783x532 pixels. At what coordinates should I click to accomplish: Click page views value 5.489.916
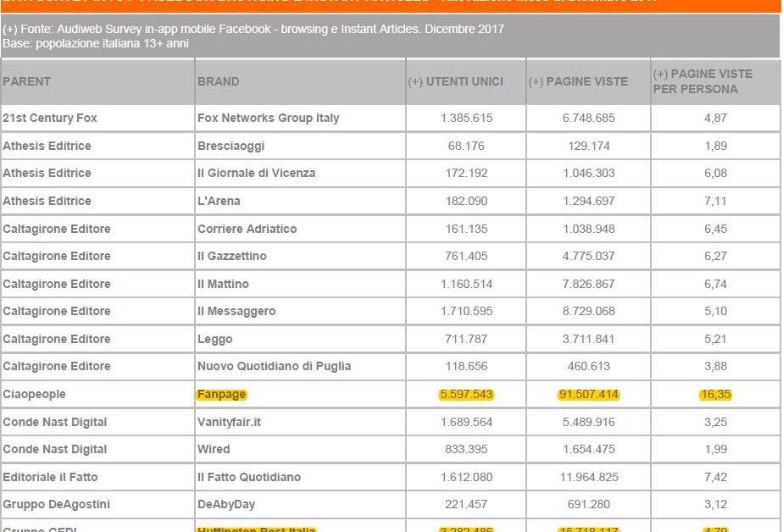point(589,422)
